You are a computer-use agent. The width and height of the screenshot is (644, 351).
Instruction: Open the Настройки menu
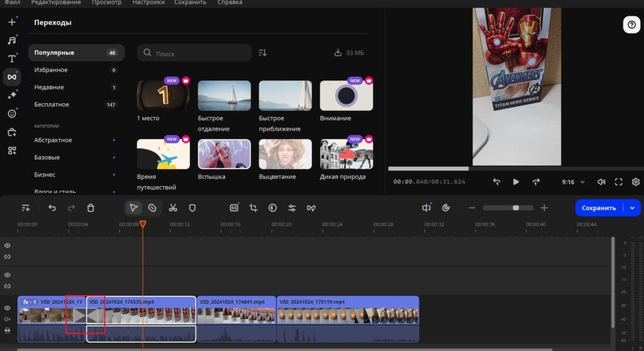click(x=148, y=3)
